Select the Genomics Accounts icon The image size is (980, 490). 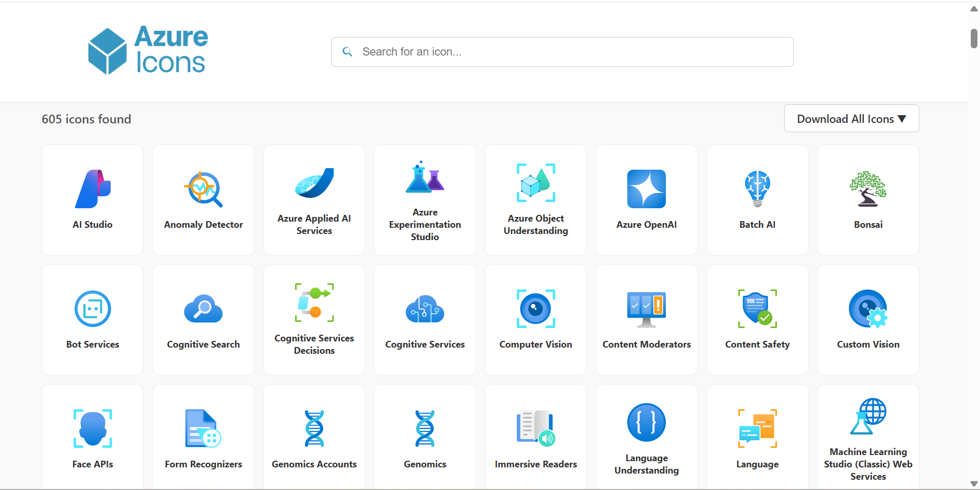(x=314, y=437)
